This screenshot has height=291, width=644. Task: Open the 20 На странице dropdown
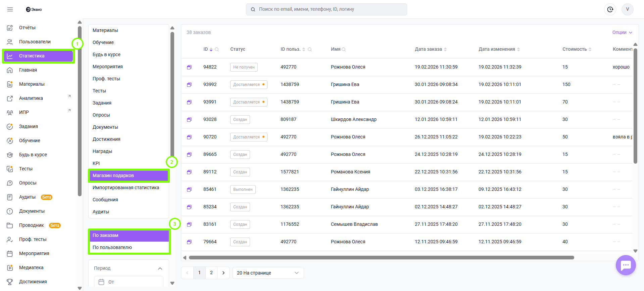[x=268, y=273]
